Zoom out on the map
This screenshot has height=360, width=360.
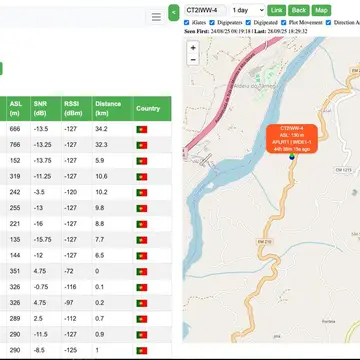[193, 60]
